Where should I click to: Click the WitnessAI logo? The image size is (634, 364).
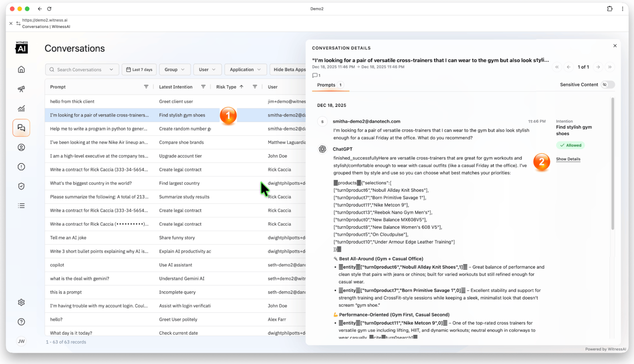click(22, 47)
